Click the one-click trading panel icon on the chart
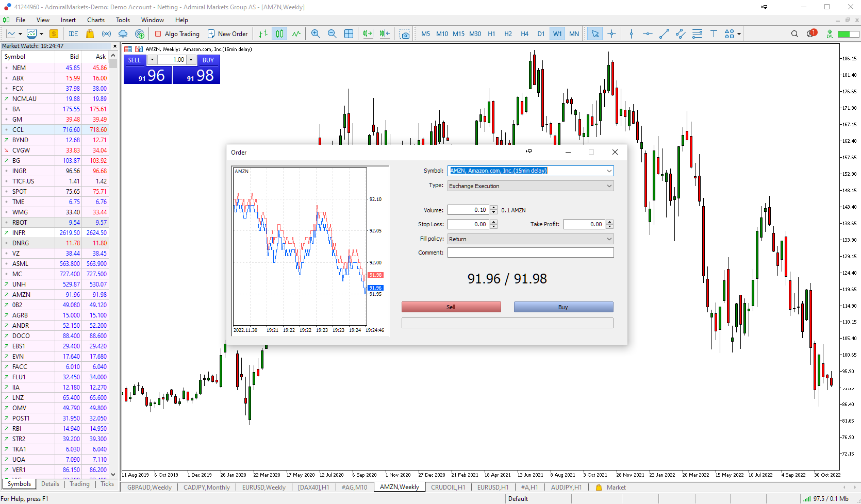861x504 pixels. (128, 49)
